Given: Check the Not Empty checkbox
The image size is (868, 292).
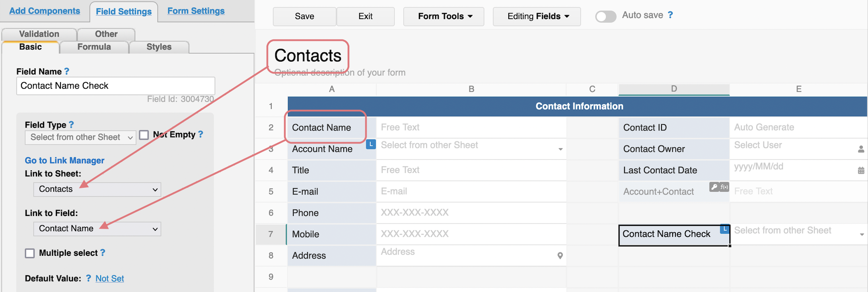Looking at the screenshot, I should 144,135.
